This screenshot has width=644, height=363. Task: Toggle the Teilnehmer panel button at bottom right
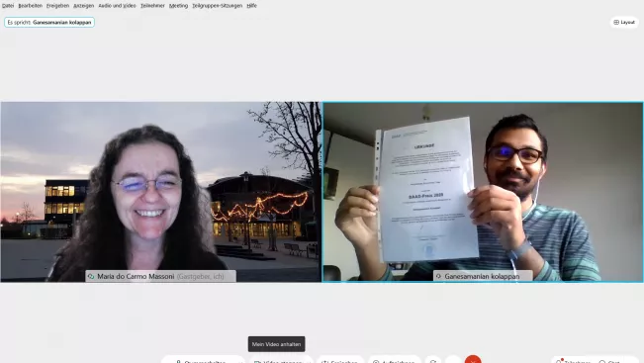(572, 361)
